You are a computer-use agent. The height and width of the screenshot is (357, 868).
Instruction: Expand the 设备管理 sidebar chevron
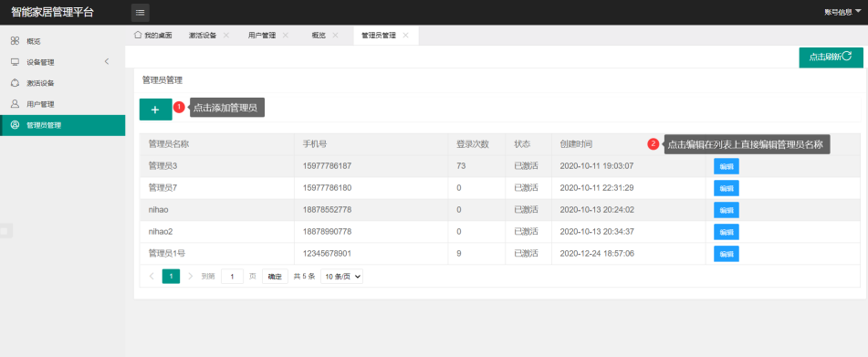pyautogui.click(x=107, y=61)
